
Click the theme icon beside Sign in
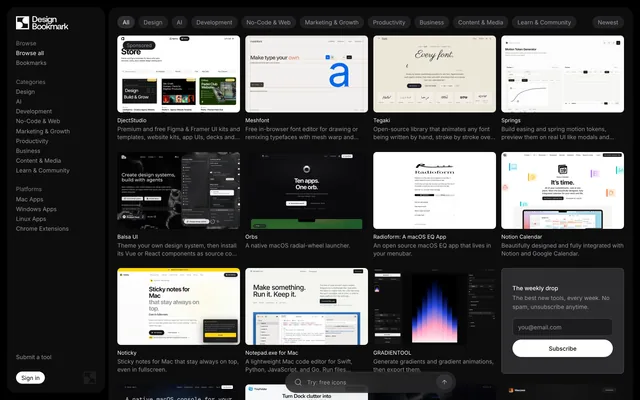(x=90, y=378)
